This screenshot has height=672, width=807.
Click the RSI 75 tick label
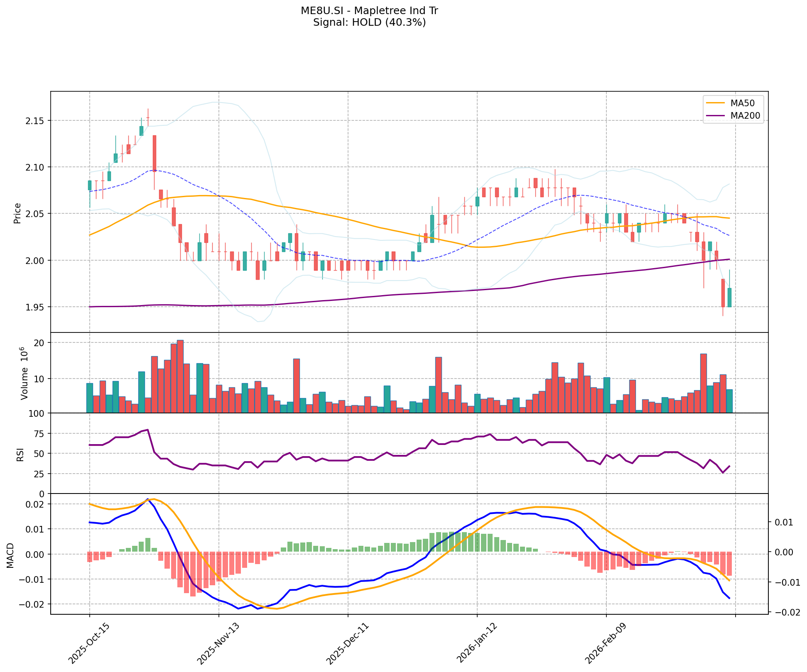39,434
